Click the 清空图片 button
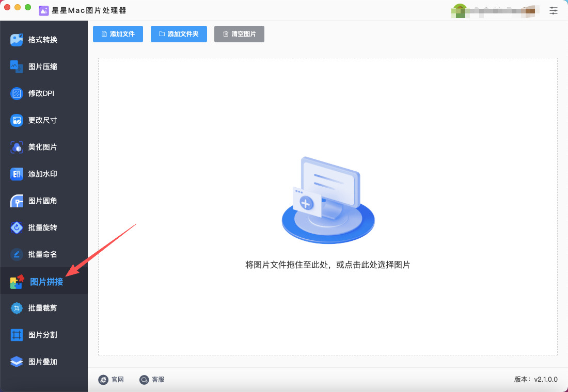The width and height of the screenshot is (568, 392). pos(239,34)
